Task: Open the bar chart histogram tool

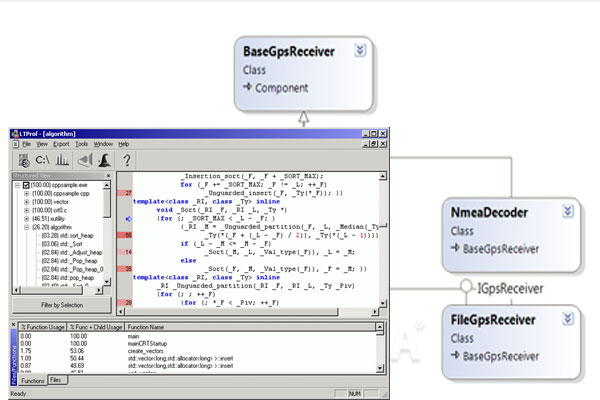Action: (x=64, y=160)
